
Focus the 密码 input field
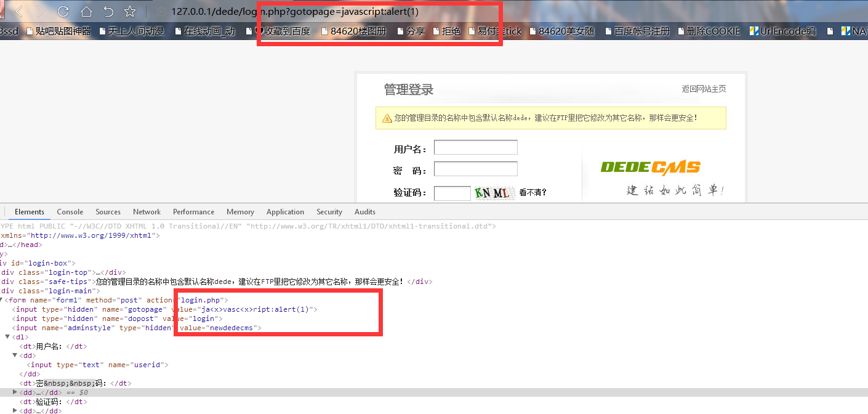click(476, 169)
